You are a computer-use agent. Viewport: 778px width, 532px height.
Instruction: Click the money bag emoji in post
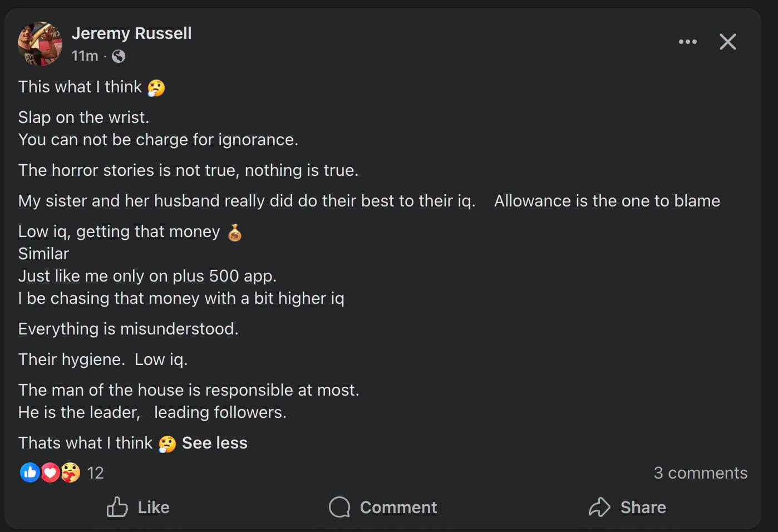pyautogui.click(x=235, y=232)
